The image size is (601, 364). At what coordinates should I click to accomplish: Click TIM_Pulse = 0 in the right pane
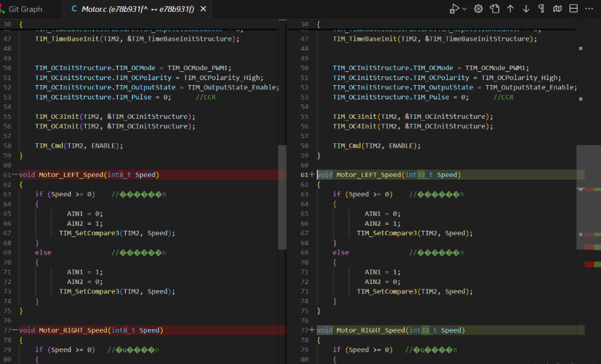tap(401, 97)
